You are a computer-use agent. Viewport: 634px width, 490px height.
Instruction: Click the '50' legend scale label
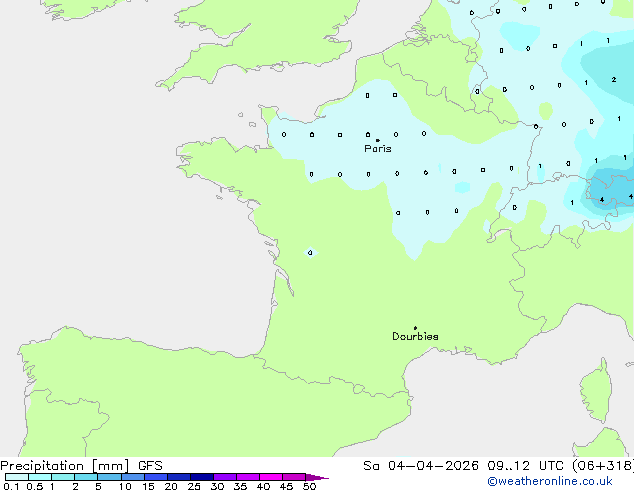pos(309,486)
